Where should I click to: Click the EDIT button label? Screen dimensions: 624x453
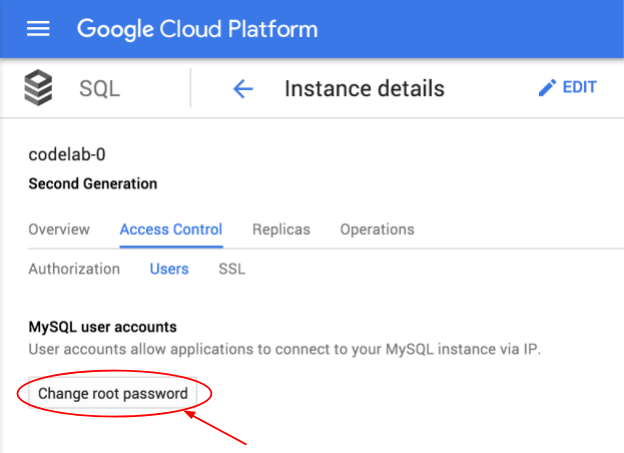[x=579, y=87]
